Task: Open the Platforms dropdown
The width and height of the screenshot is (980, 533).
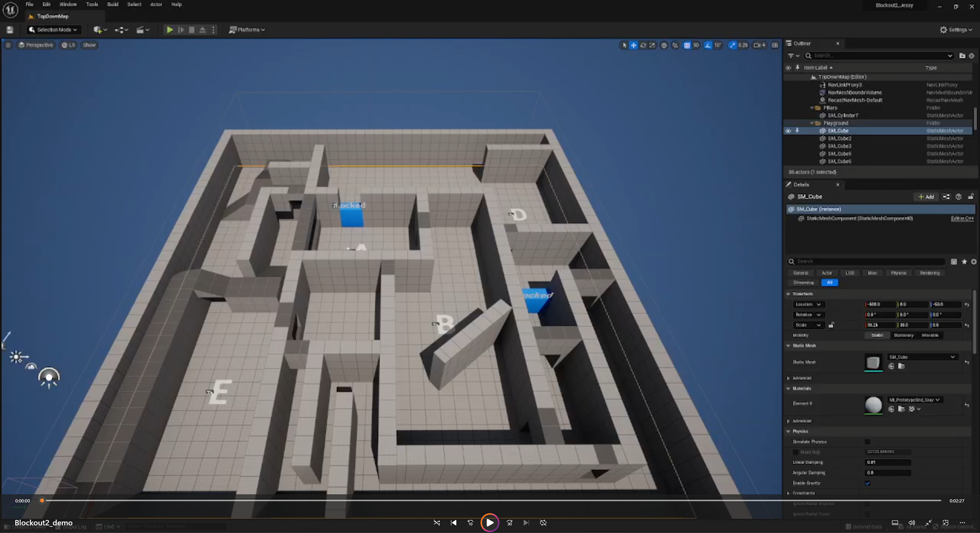Action: (247, 30)
